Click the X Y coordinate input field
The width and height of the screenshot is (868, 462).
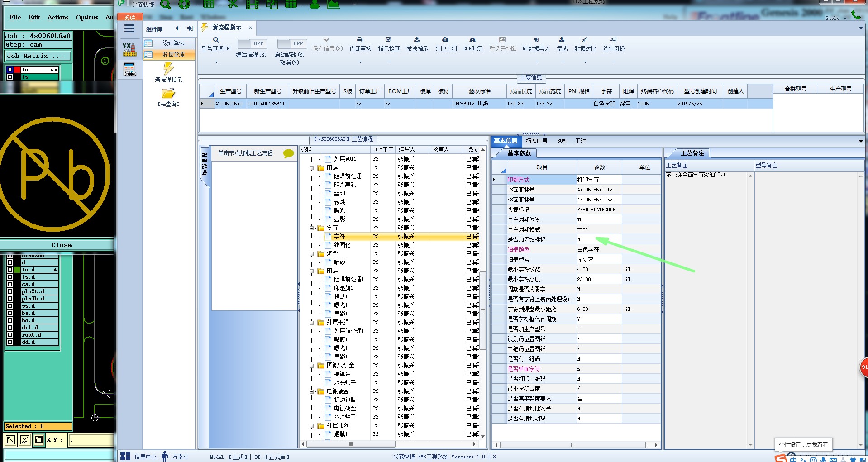[91, 439]
